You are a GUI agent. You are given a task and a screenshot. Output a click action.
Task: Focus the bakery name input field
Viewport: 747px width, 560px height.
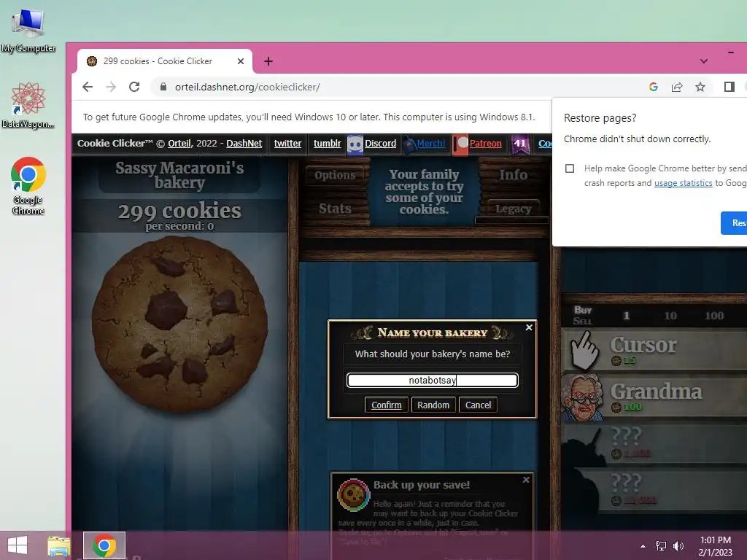pyautogui.click(x=432, y=380)
